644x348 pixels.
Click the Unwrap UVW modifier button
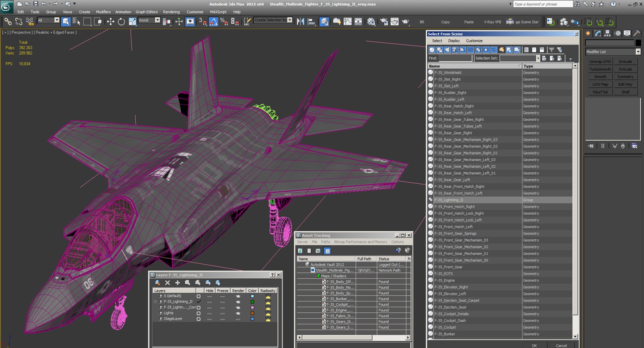point(600,62)
